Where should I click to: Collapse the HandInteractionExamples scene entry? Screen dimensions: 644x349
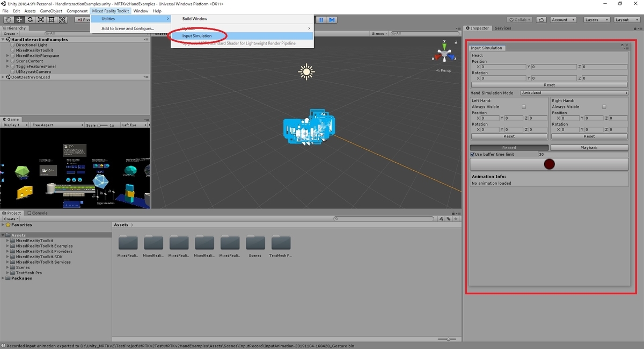[x=4, y=39]
